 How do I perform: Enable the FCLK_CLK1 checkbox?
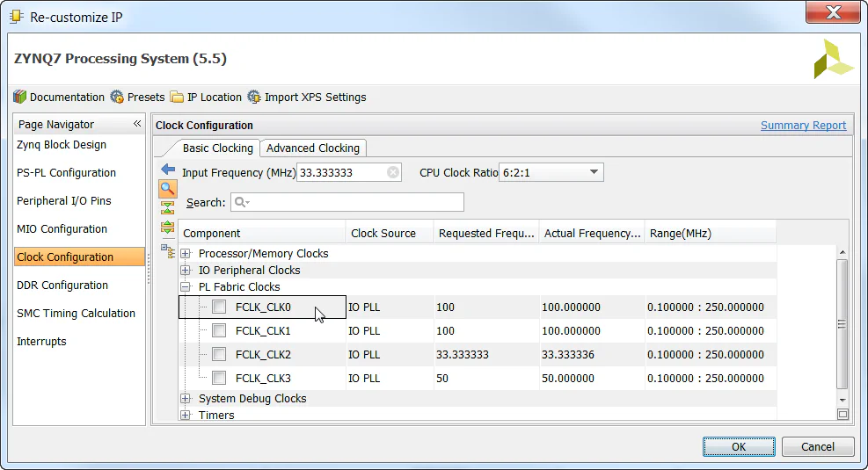click(x=219, y=330)
